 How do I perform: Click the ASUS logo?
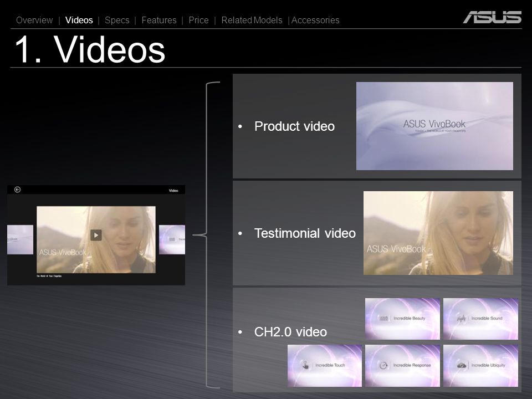tap(492, 17)
